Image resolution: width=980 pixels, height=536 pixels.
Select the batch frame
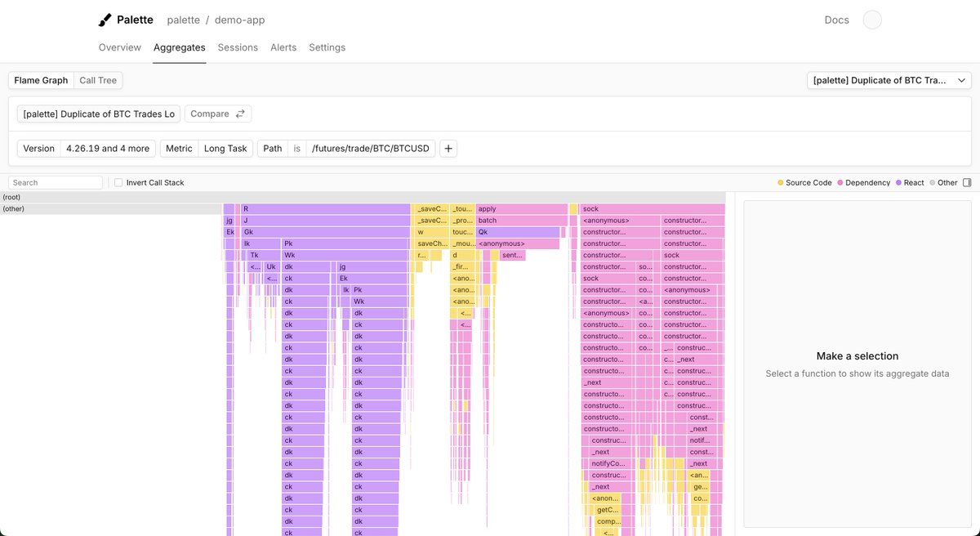(522, 221)
